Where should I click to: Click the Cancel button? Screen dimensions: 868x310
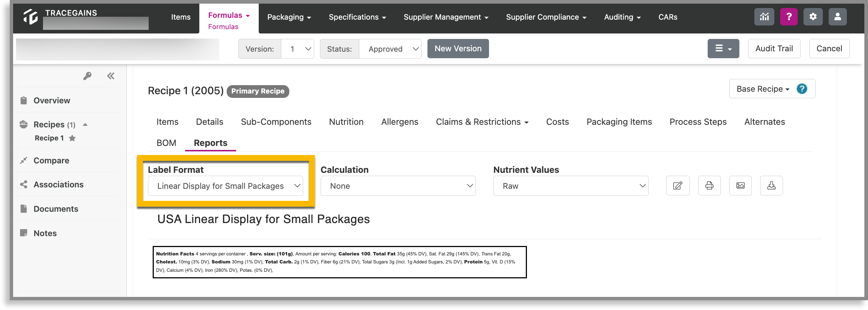pyautogui.click(x=829, y=48)
